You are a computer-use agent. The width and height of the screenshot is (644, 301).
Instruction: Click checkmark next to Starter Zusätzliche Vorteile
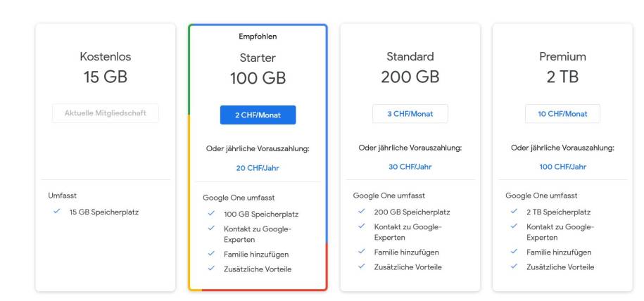click(211, 269)
